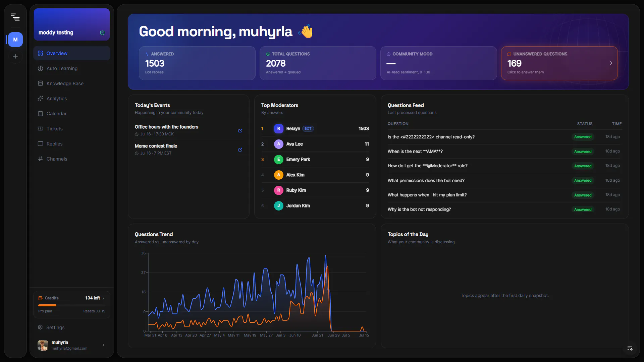Select 'Meme contest finale' event

point(156,146)
